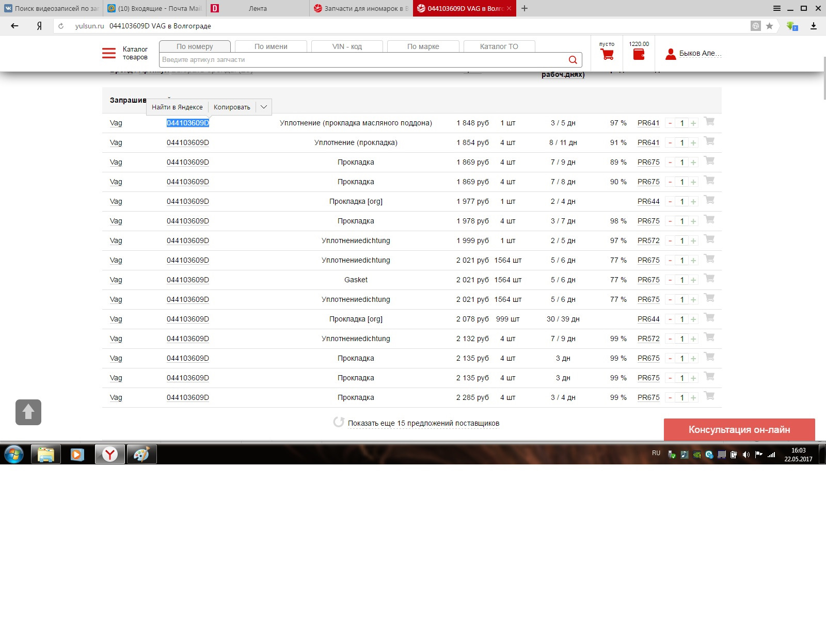
Task: Click the red search magnifier icon
Action: pyautogui.click(x=573, y=60)
